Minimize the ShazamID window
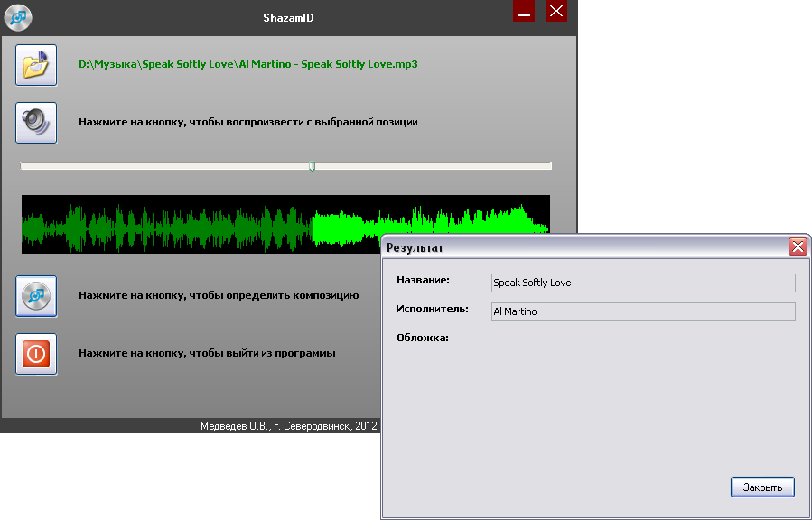 pyautogui.click(x=524, y=12)
